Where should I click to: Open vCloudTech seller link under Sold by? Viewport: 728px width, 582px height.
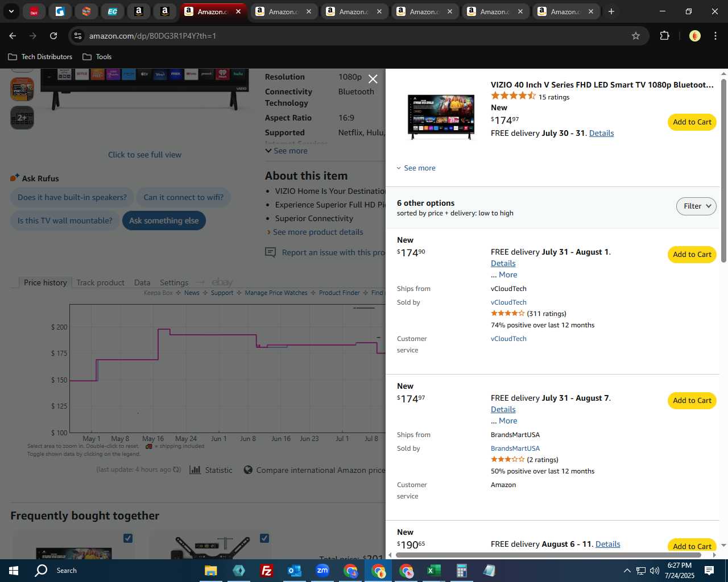click(x=508, y=302)
